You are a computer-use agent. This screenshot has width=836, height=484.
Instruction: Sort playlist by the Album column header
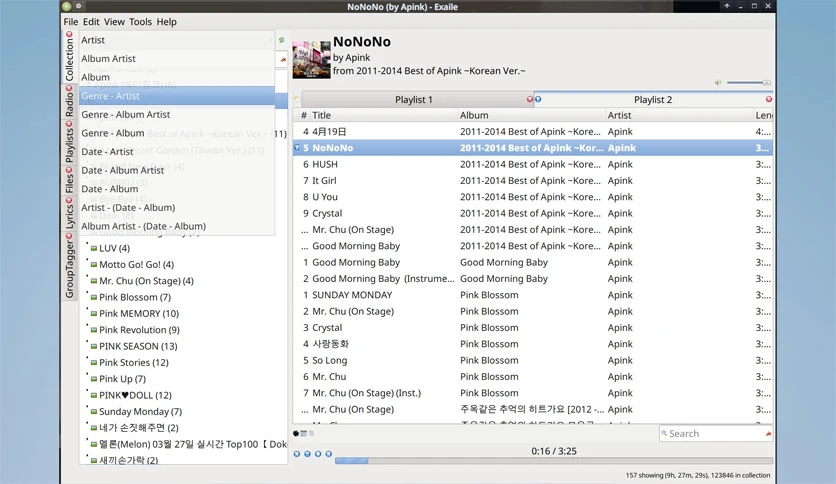point(531,115)
